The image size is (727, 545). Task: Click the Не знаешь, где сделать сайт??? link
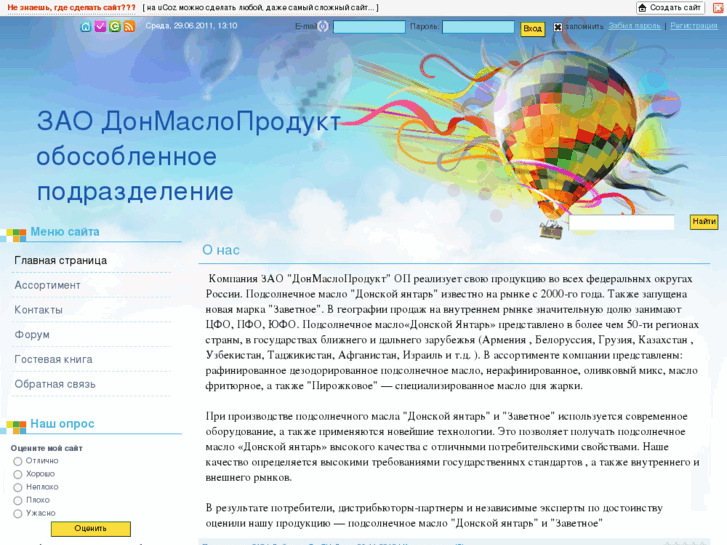[x=71, y=7]
